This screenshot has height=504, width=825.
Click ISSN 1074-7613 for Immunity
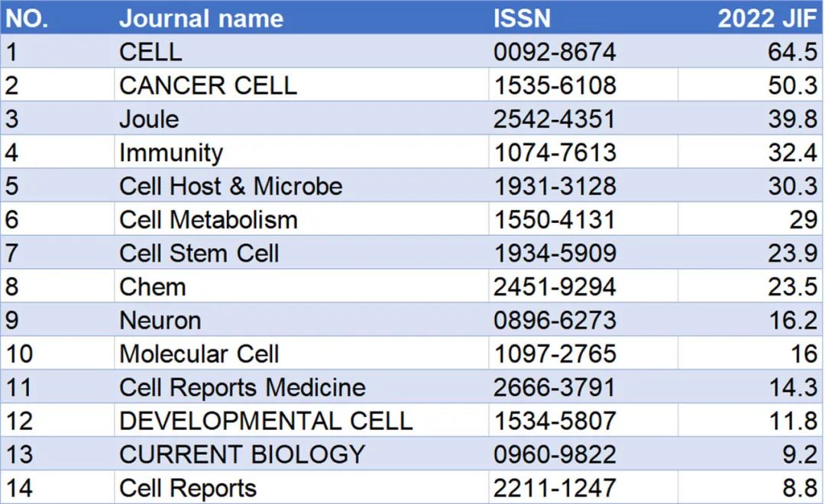[x=583, y=152]
